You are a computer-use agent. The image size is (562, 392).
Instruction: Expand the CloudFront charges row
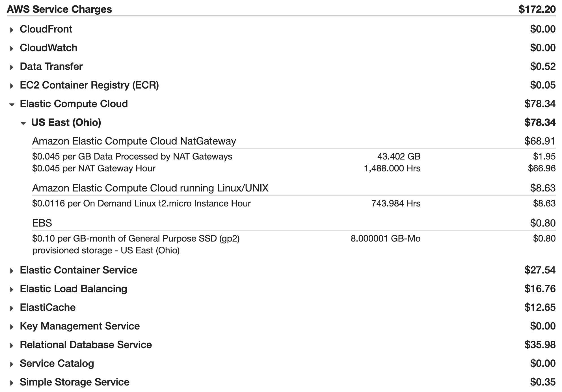click(12, 30)
